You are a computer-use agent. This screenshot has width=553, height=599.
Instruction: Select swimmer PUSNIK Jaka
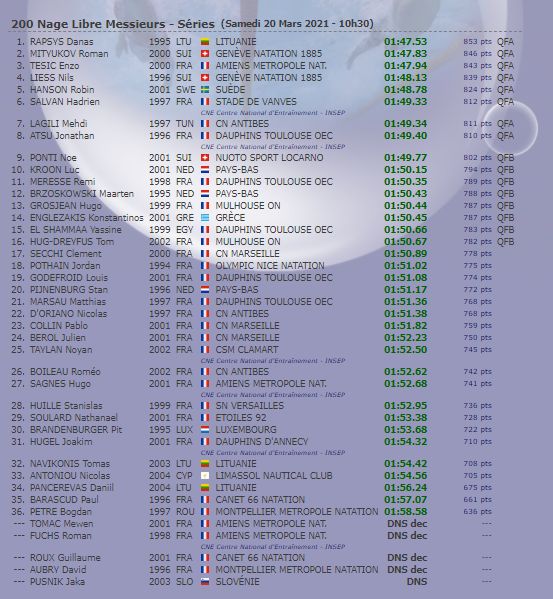57,582
